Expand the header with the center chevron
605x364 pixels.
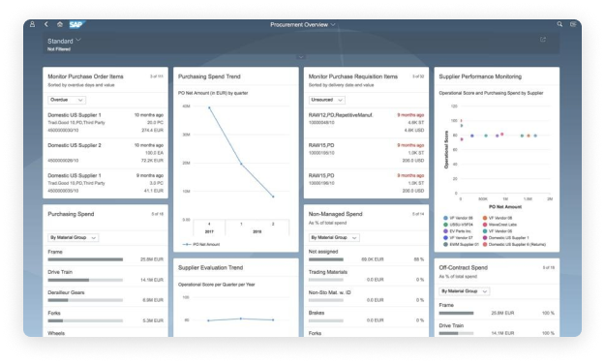click(x=301, y=57)
